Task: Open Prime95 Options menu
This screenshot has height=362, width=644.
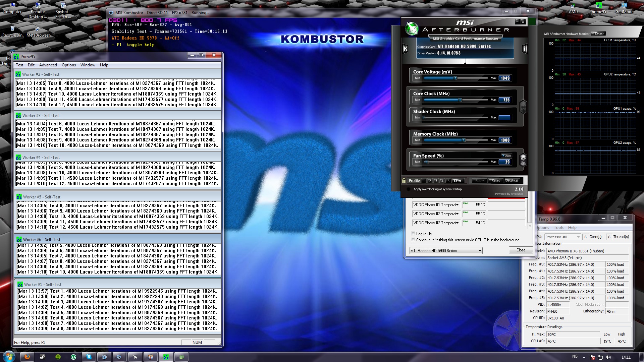Action: tap(68, 65)
